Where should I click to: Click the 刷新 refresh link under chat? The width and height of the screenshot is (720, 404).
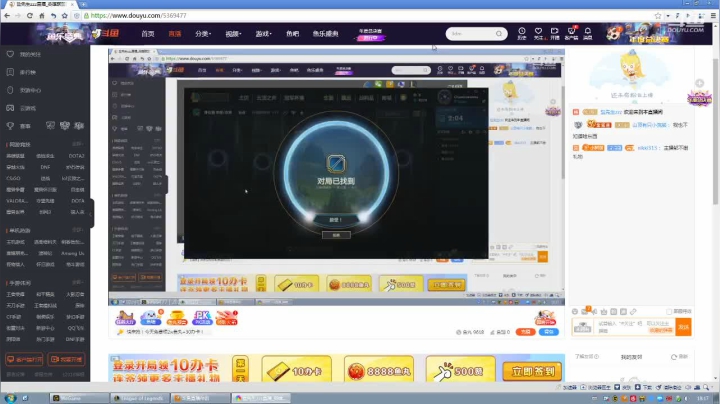coord(680,357)
